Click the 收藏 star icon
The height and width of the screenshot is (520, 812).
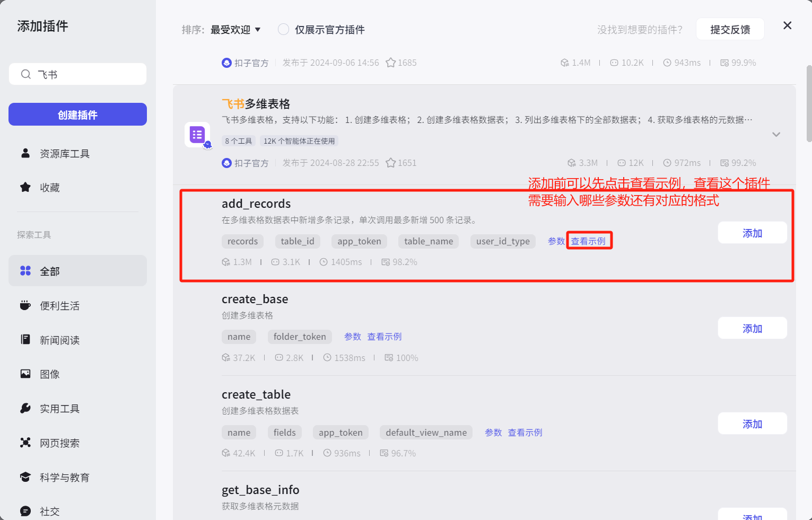[x=25, y=187]
